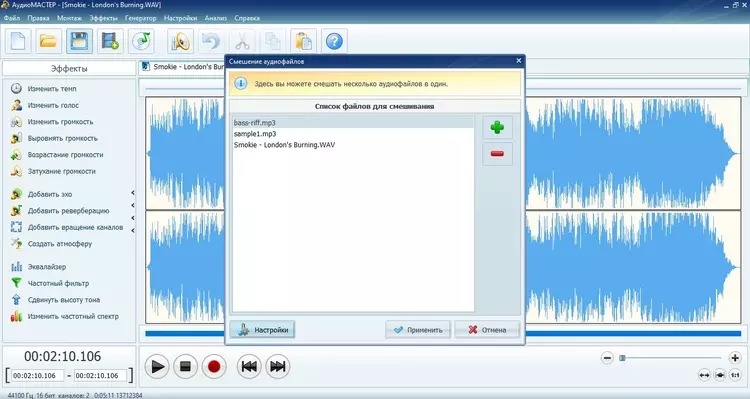This screenshot has height=399, width=750.
Task: Select sample1.mp3 in file list
Action: pos(353,134)
